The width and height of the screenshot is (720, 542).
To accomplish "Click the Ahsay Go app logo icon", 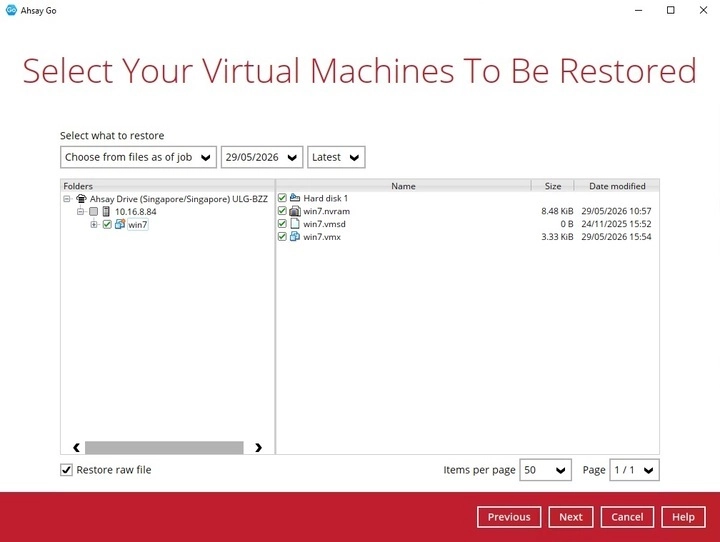I will [11, 10].
